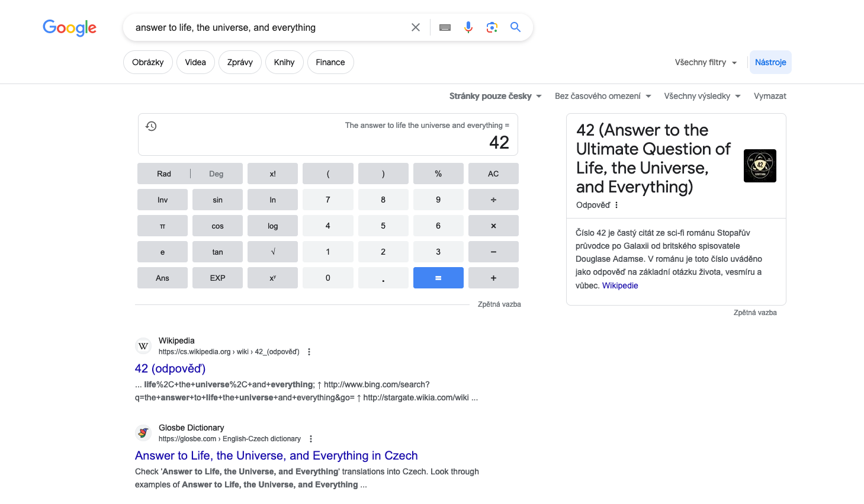The image size is (864, 504).
Task: Switch the calculator to Deg mode
Action: coord(216,174)
